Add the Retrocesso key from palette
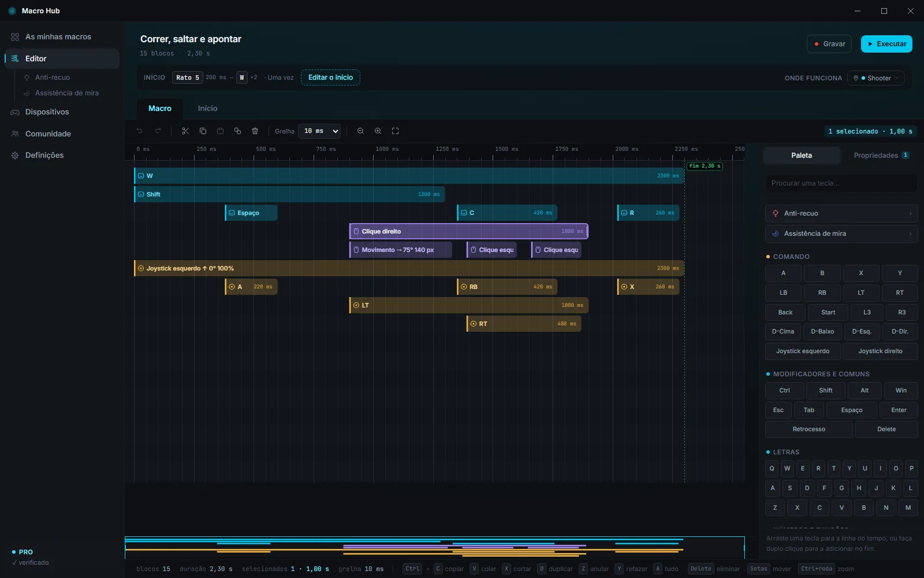924x578 pixels. [808, 429]
